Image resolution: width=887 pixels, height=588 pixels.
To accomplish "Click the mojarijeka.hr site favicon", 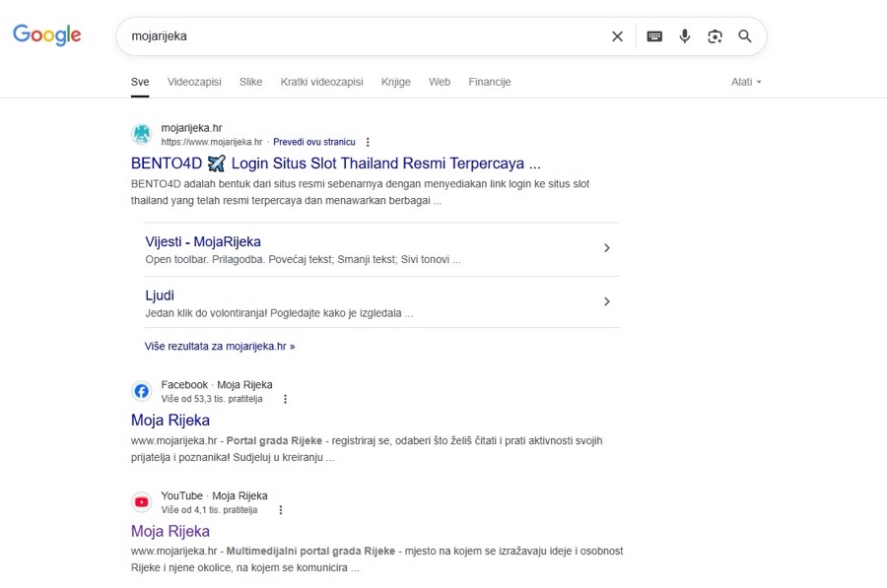I will coord(142,134).
